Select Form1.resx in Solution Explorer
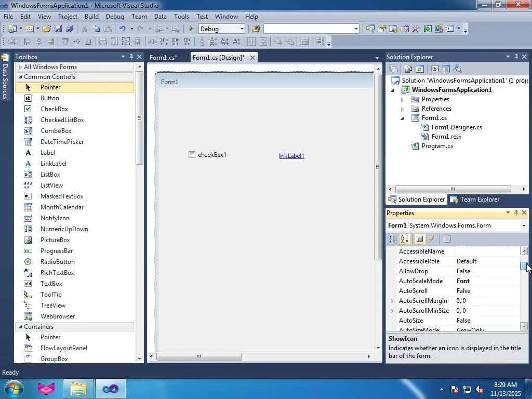The width and height of the screenshot is (532, 399). pos(446,137)
